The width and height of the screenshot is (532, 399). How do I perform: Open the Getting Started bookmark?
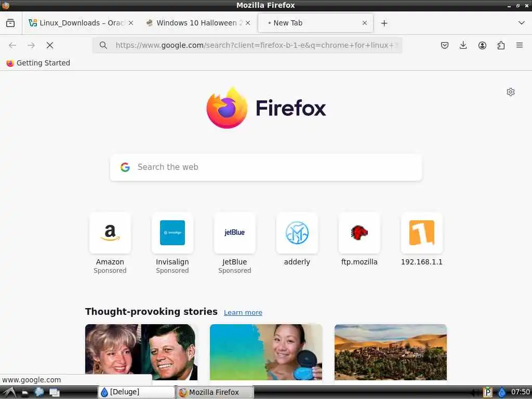[38, 63]
